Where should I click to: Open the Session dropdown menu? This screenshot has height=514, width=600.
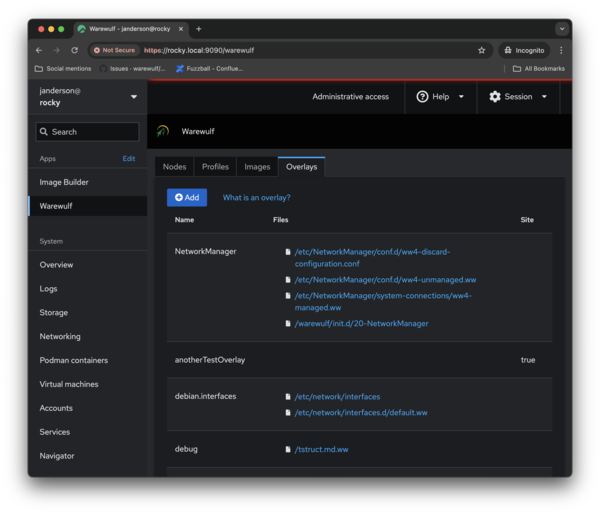[x=518, y=97]
